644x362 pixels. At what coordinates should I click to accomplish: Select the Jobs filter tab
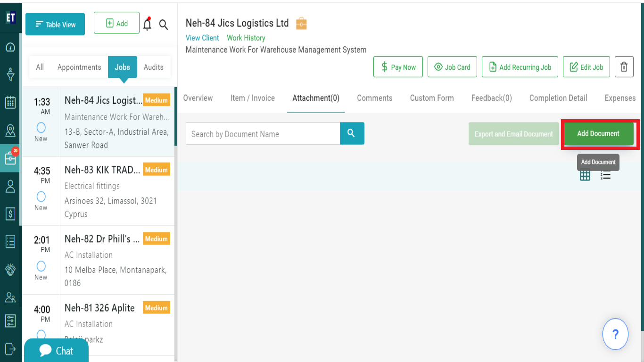pyautogui.click(x=123, y=67)
